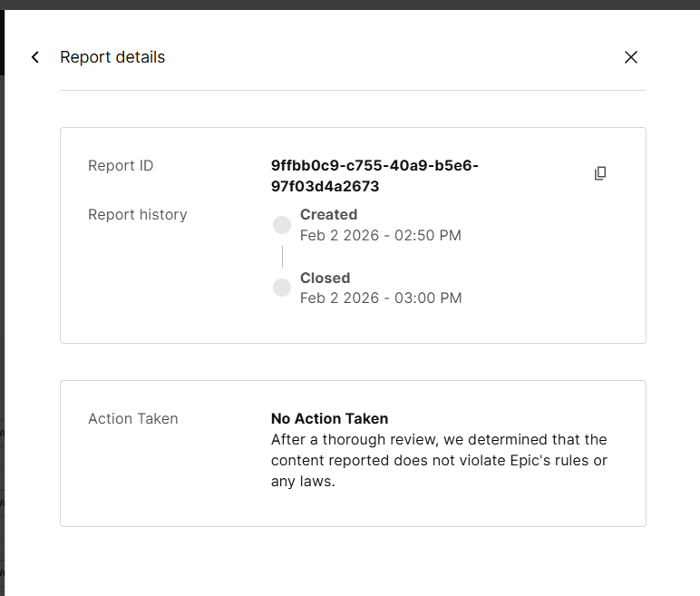Click the 'Report ID' label

pyautogui.click(x=121, y=166)
